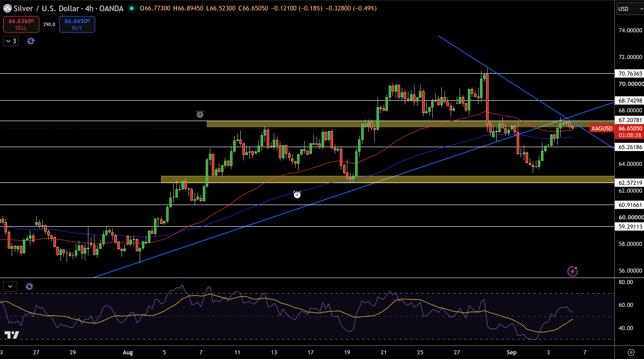Viewport: 644px width, 359px height.
Task: Click the TradingView logo watermark button
Action: pyautogui.click(x=12, y=335)
